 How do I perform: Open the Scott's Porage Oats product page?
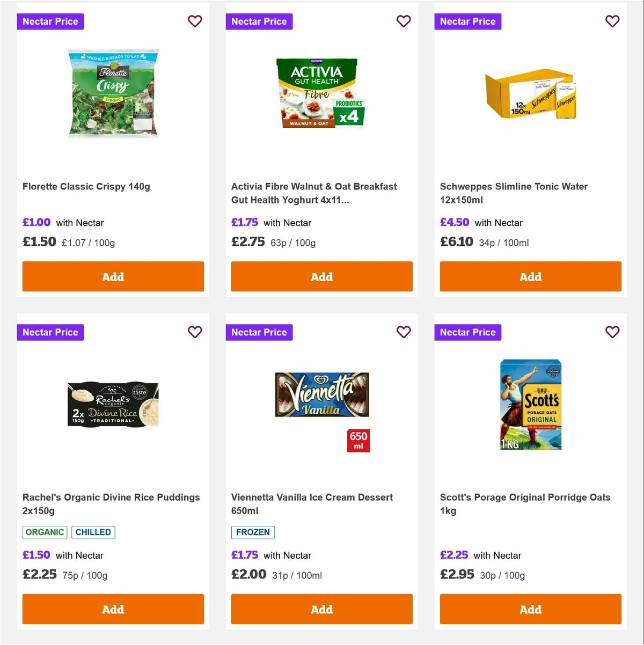[525, 504]
